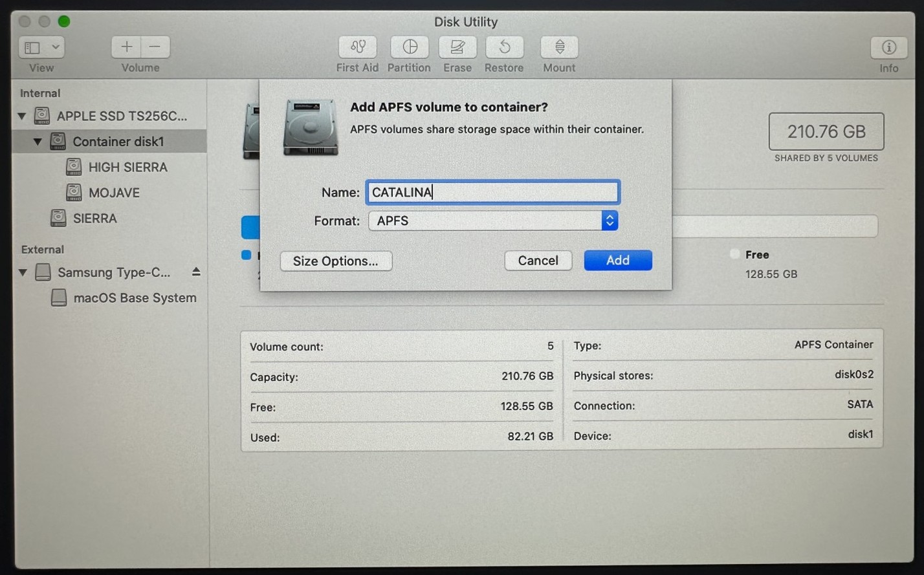
Task: Click the Physical stores disk0s2 value
Action: (854, 374)
